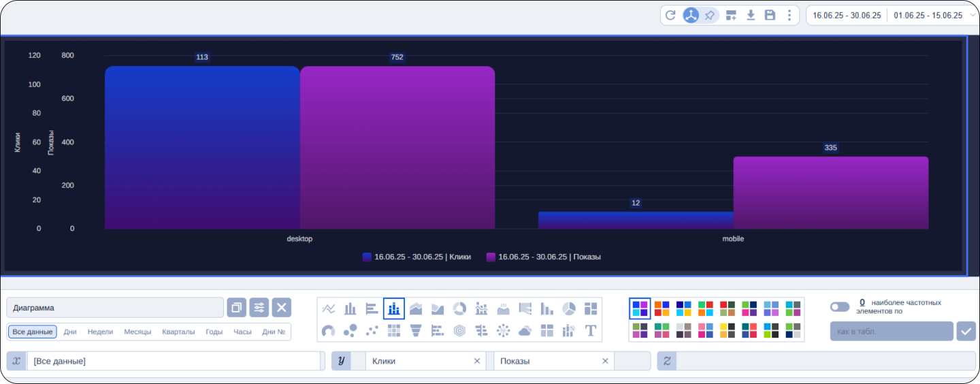Image resolution: width=980 pixels, height=384 pixels.
Task: Click the refresh data icon
Action: [670, 15]
